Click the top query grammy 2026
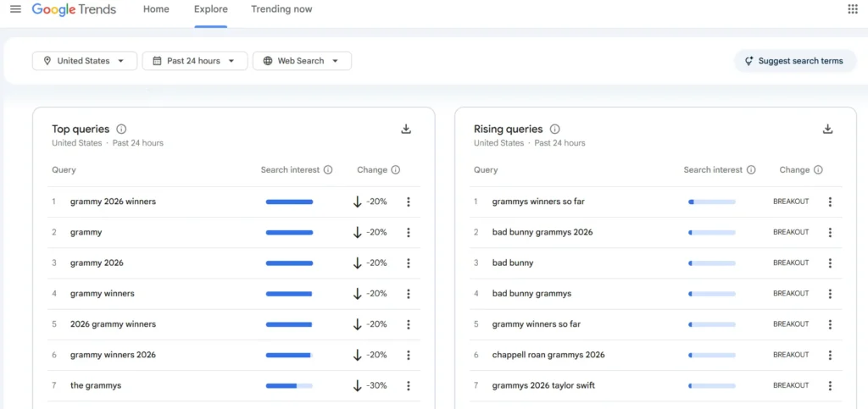868x409 pixels. pyautogui.click(x=97, y=263)
